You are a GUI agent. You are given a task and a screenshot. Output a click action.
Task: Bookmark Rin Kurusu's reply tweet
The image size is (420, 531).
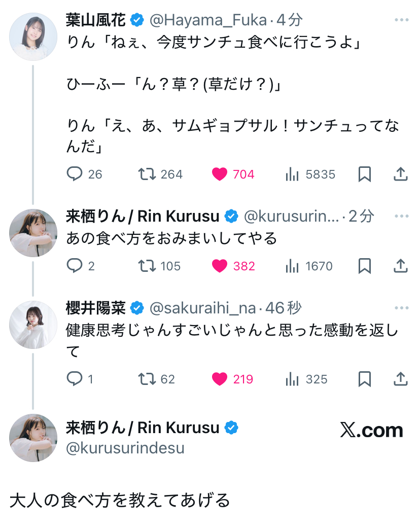pos(365,266)
